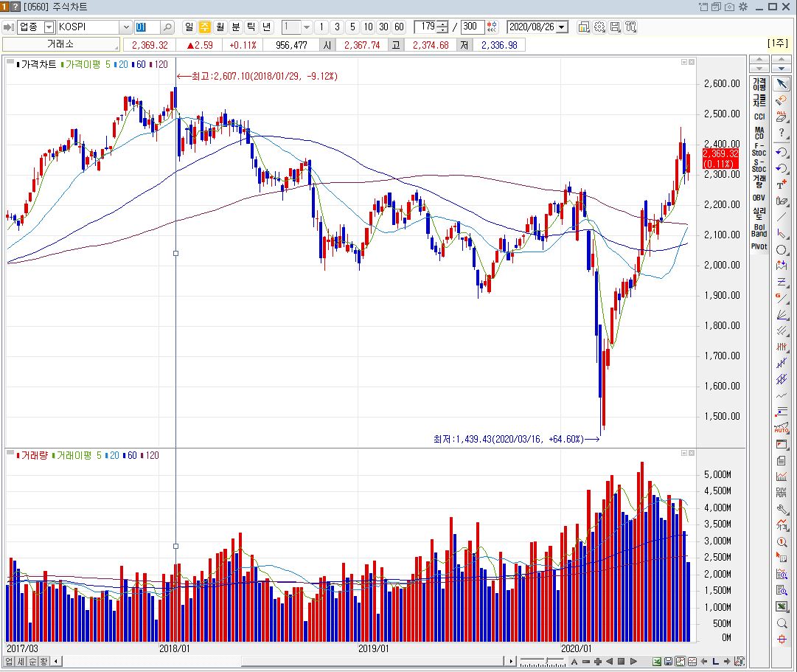Click the minus zoom-out icon in bottom bar
Viewport: 797px width, 672px height.
[586, 662]
